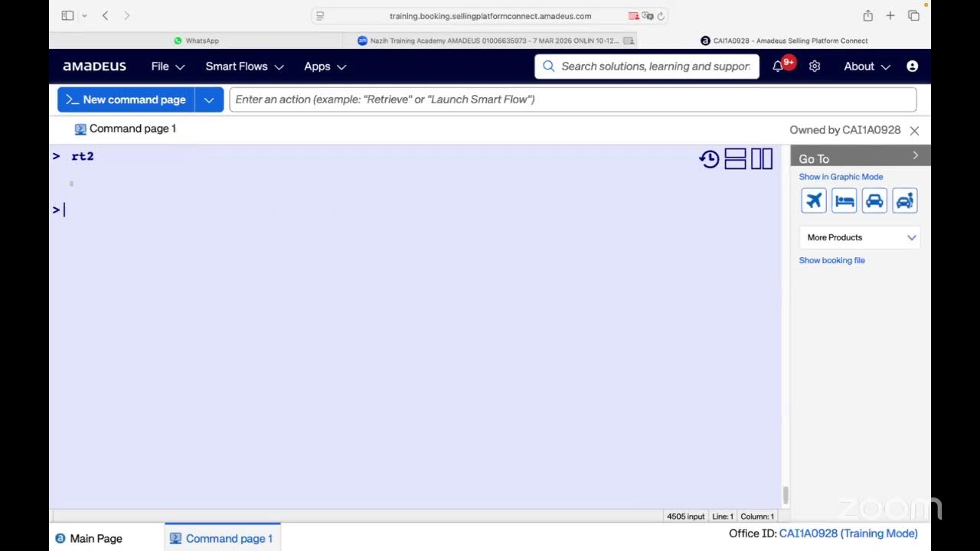The image size is (980, 551).
Task: Open the Smart Flows menu
Action: coord(244,67)
